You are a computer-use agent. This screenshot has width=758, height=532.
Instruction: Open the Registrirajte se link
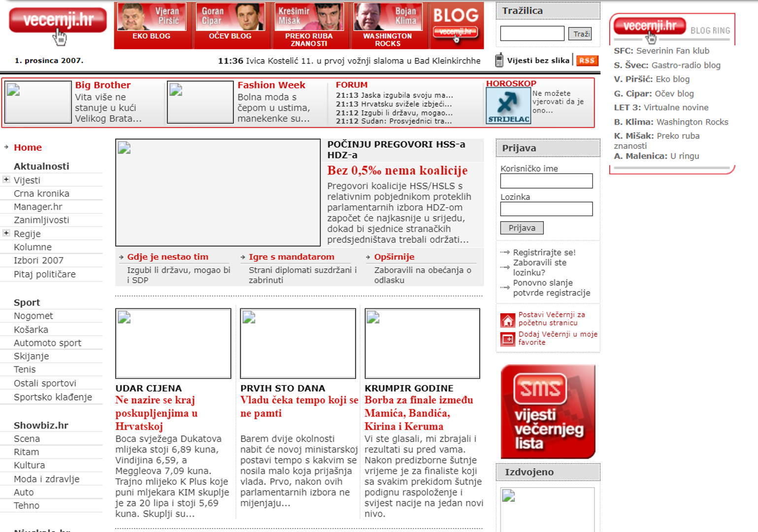(544, 252)
